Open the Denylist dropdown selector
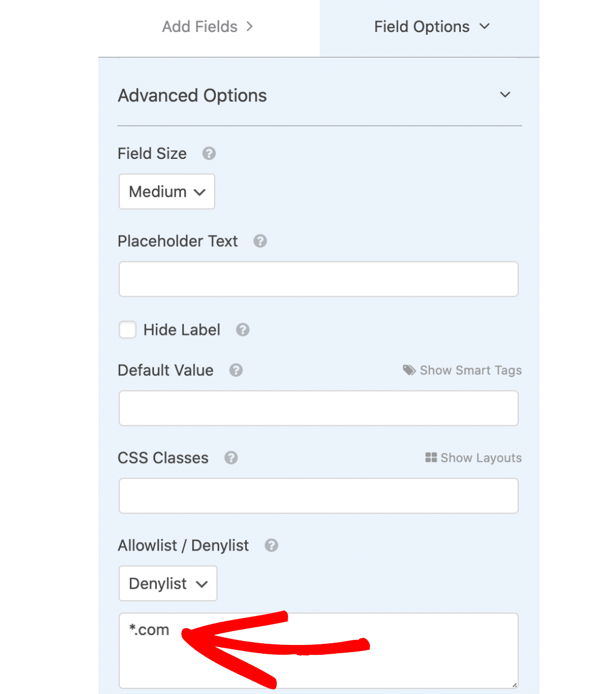Viewport: 616px width, 694px height. [x=168, y=584]
